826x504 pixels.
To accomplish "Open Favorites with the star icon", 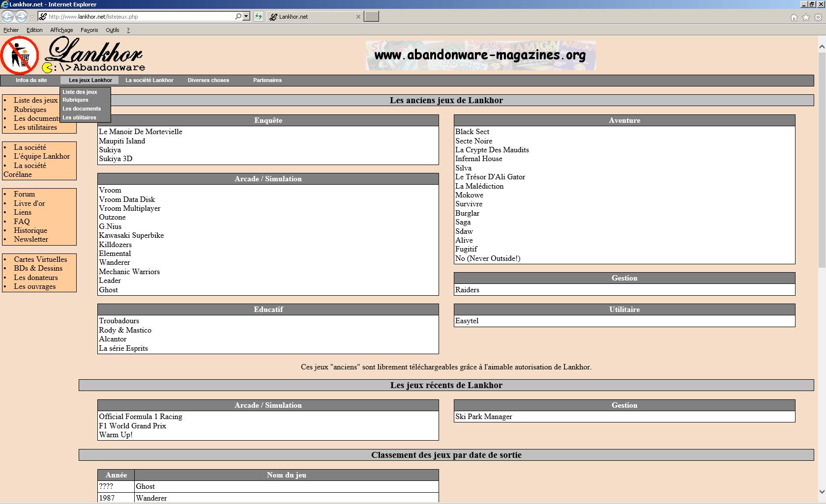I will (x=806, y=17).
